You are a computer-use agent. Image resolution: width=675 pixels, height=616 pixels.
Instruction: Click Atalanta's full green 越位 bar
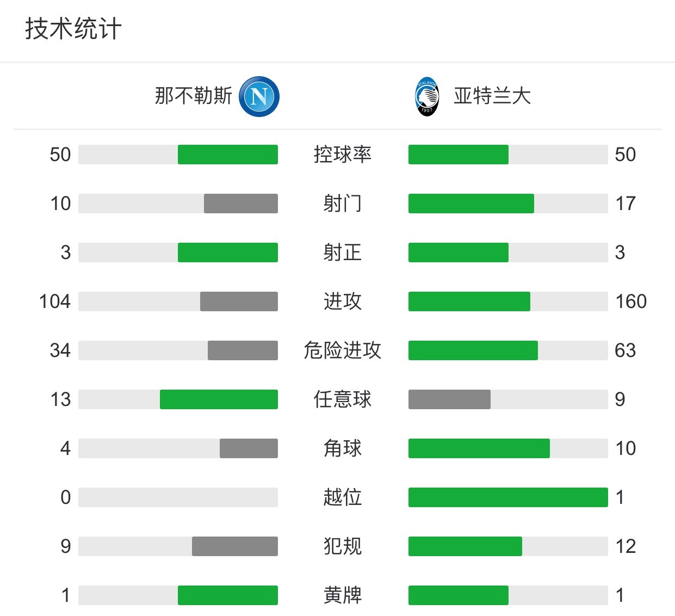[508, 497]
